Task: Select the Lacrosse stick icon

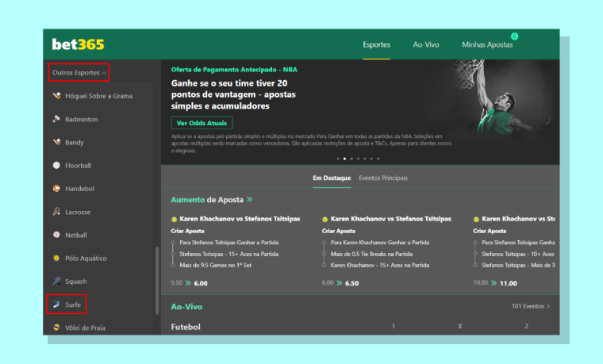Action: coord(56,212)
